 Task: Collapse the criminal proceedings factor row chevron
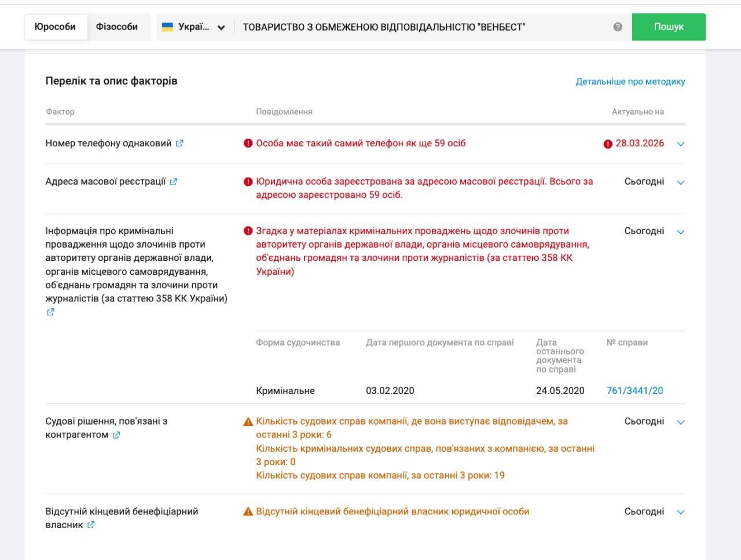[x=681, y=232]
